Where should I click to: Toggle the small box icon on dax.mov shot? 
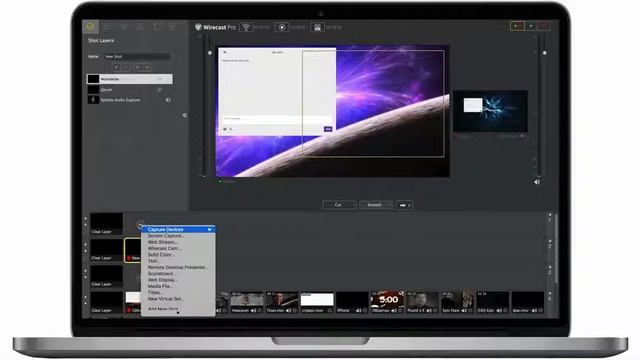click(541, 311)
